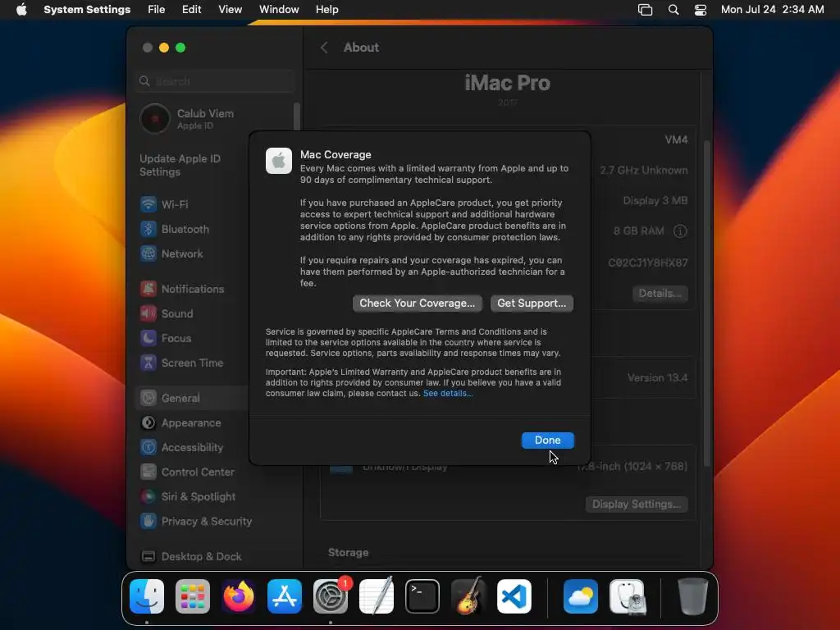This screenshot has width=840, height=630.
Task: Open the Apple menu
Action: [21, 10]
